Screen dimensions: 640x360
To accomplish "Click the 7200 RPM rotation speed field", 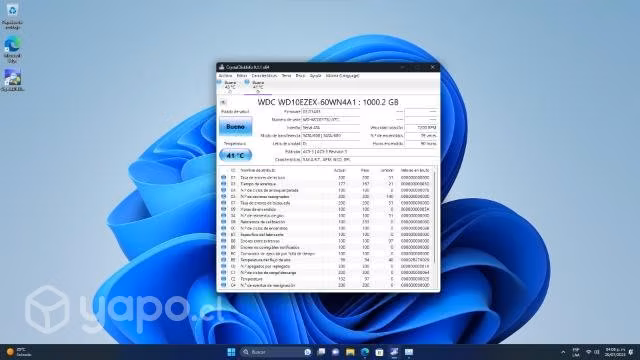I will (421, 128).
